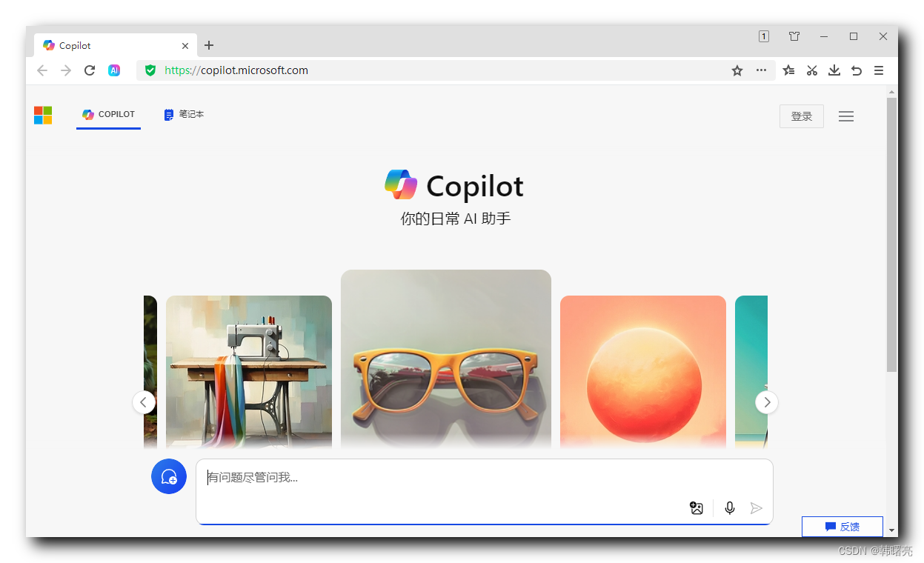Open a new tab with the plus button
This screenshot has width=924, height=563.
[209, 45]
